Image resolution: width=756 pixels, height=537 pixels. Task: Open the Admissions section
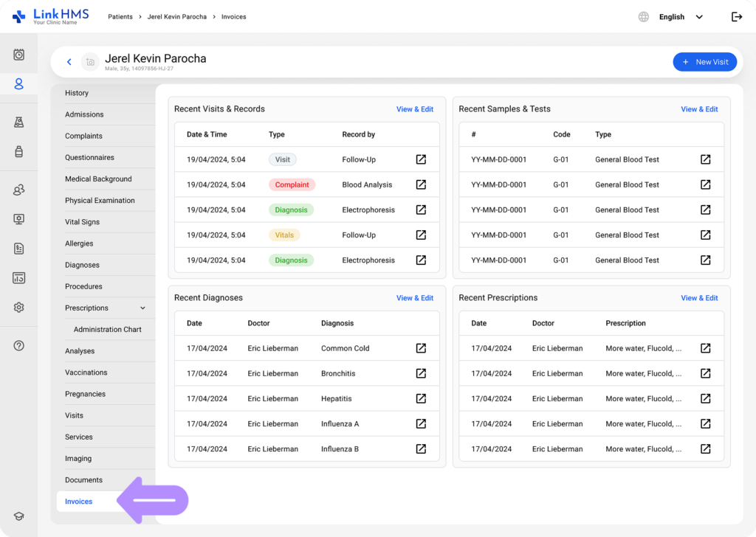point(84,114)
